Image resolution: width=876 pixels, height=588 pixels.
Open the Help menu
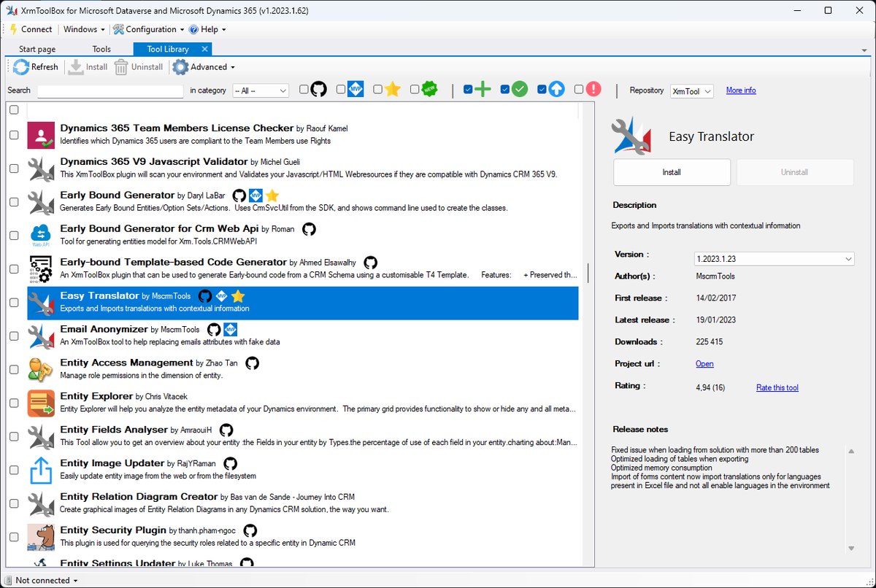207,29
